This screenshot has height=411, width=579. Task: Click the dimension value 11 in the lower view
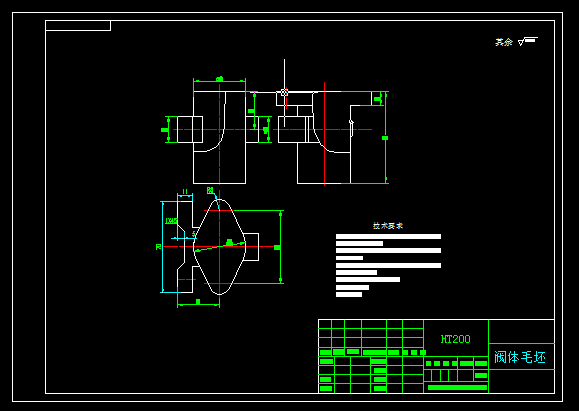[x=185, y=191]
